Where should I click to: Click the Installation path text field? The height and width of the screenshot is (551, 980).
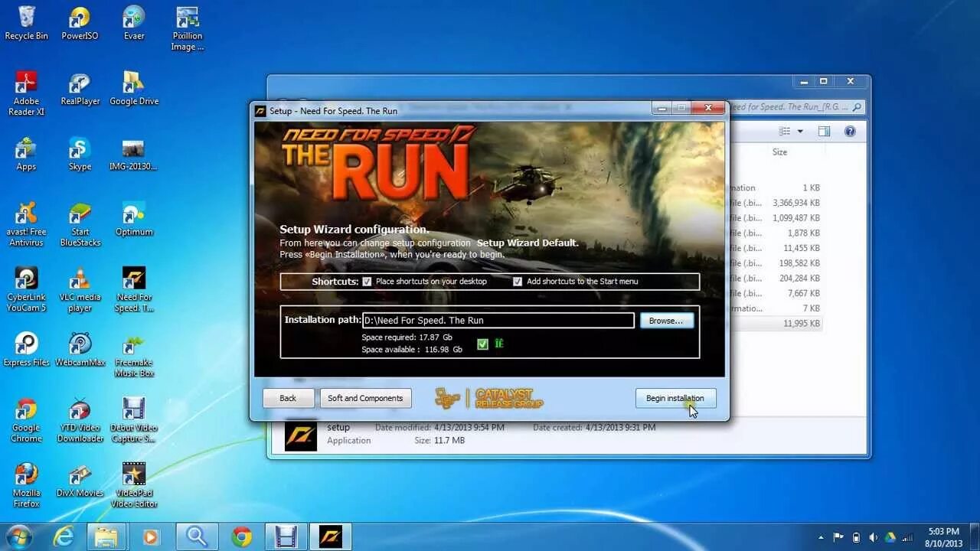(498, 321)
